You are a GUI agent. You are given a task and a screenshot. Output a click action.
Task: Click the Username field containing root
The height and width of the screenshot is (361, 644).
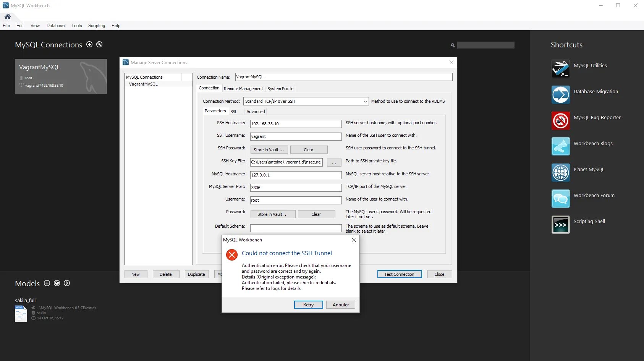click(x=296, y=200)
